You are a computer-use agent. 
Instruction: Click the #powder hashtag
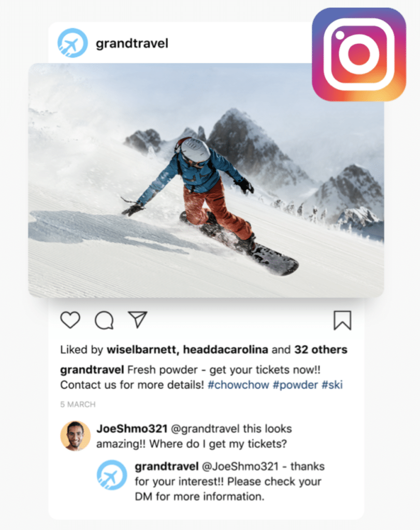(x=295, y=385)
